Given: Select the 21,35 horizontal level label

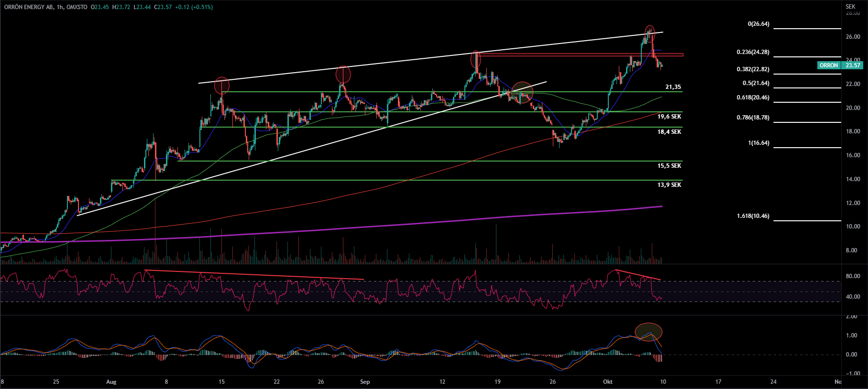Looking at the screenshot, I should click(673, 87).
